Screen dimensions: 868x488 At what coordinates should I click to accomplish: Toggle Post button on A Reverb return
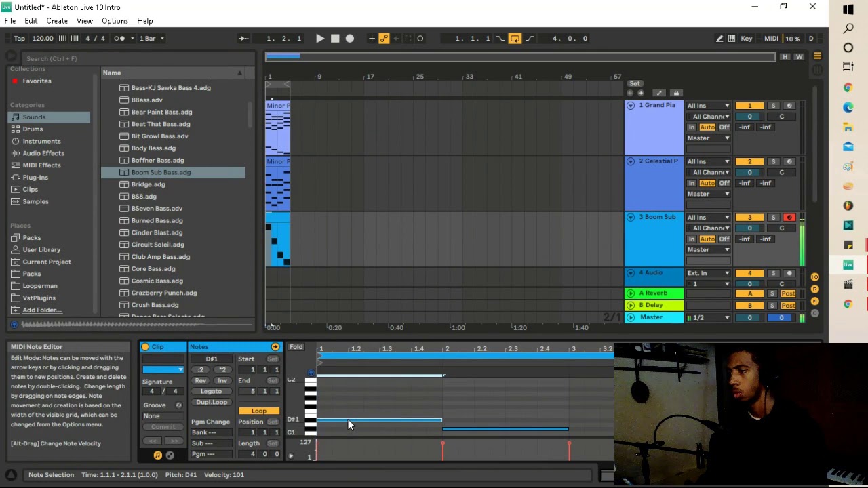(x=788, y=293)
